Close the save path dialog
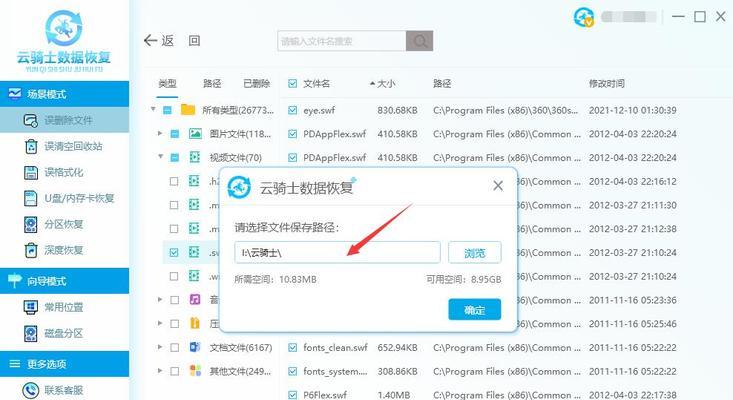This screenshot has width=733, height=400. click(498, 186)
